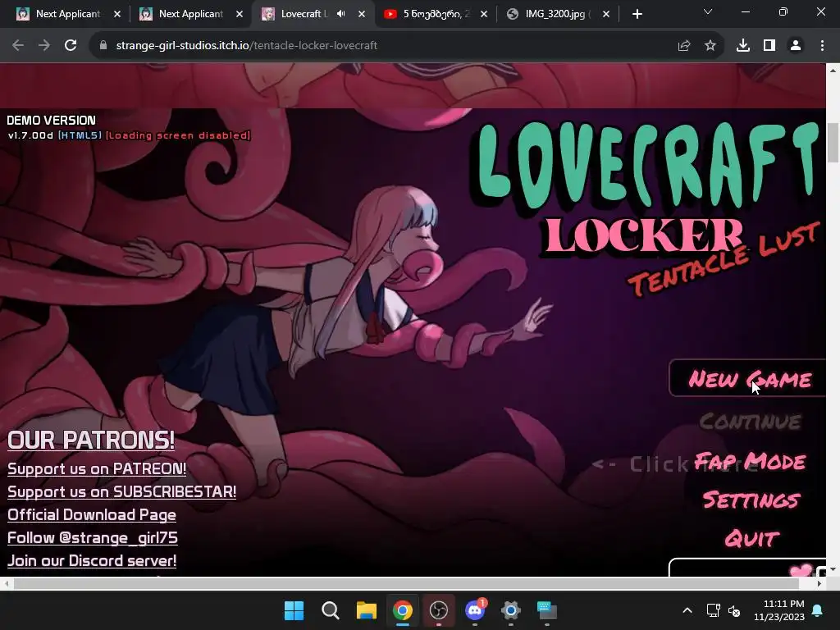Open Windows taskbar Search
This screenshot has height=630, width=840.
(x=330, y=610)
